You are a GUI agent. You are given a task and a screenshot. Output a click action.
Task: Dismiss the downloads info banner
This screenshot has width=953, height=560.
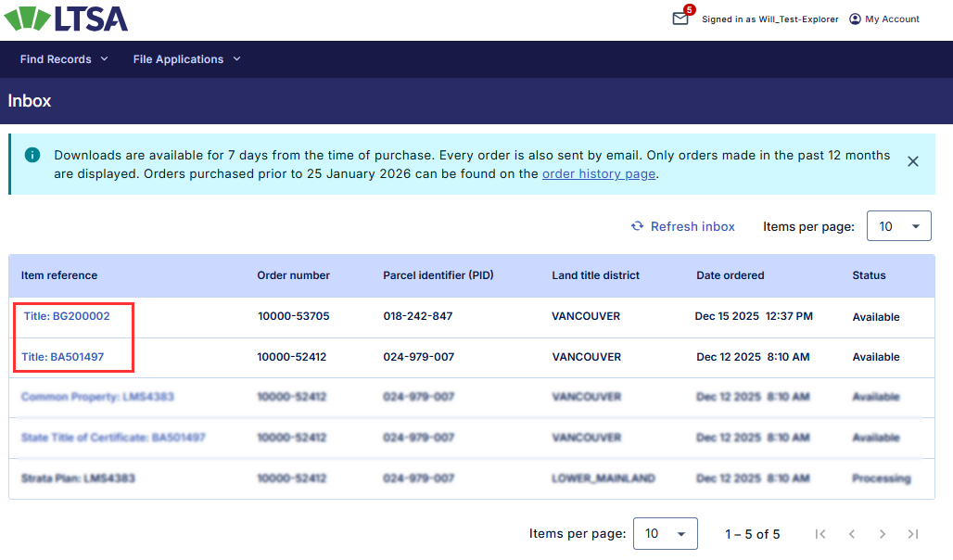coord(912,161)
